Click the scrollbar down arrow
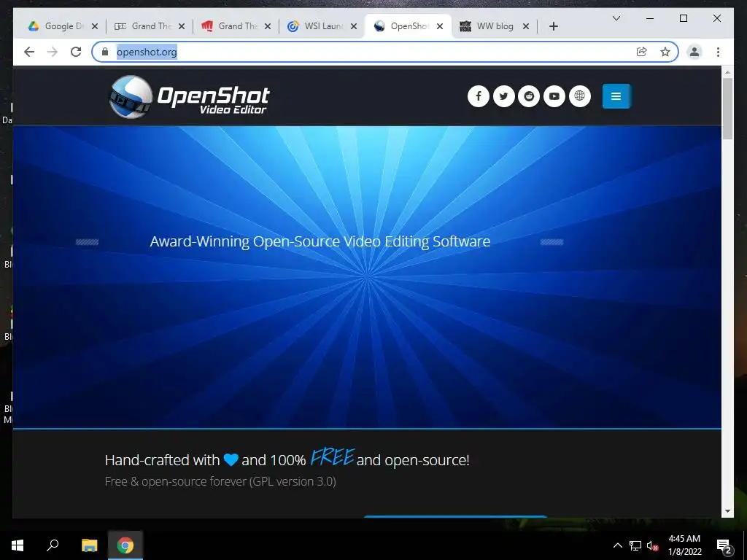 coord(727,511)
